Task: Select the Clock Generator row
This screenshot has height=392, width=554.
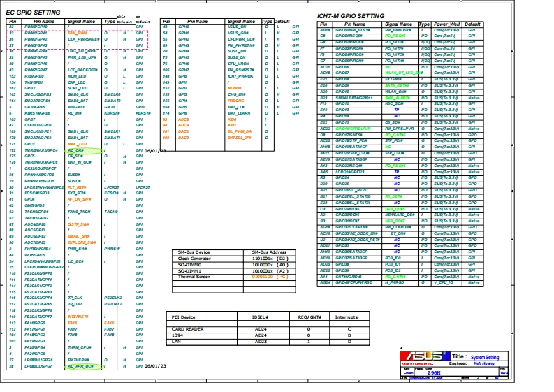Action: click(194, 259)
